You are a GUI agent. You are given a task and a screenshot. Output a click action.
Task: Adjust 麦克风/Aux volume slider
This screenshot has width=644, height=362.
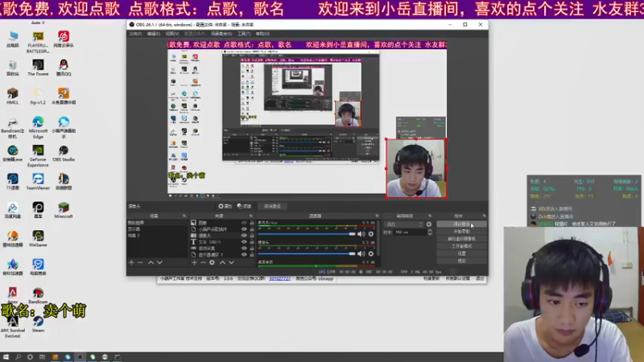coord(307,234)
